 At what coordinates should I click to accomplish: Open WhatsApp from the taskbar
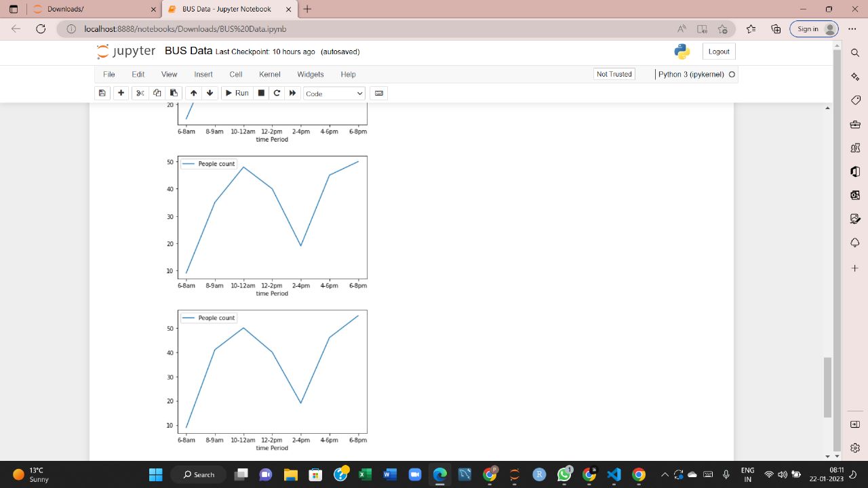(x=564, y=474)
